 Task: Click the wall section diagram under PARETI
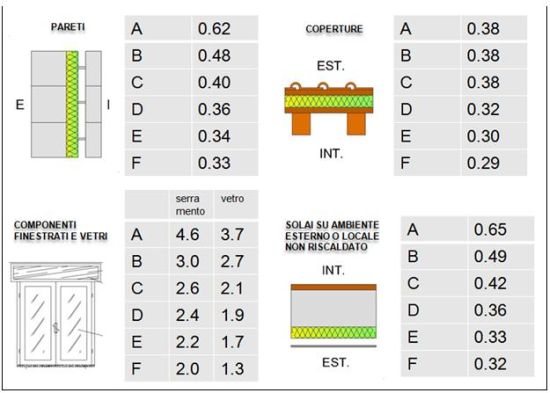coord(66,104)
